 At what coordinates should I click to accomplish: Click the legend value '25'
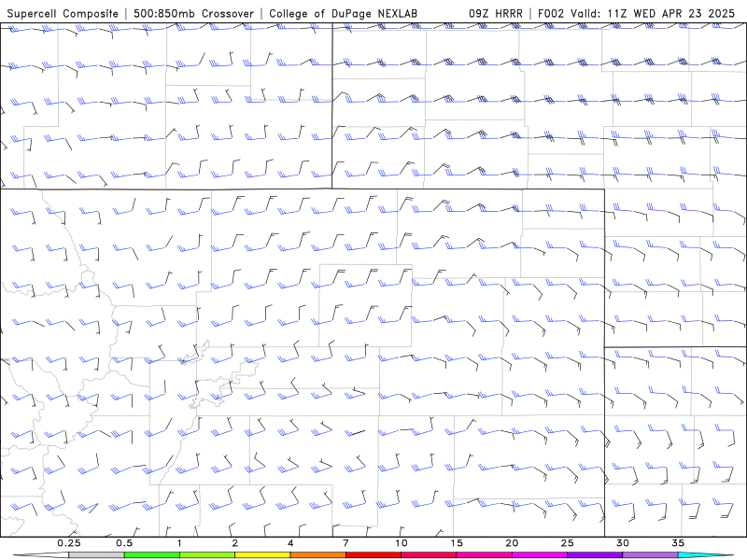click(x=567, y=543)
